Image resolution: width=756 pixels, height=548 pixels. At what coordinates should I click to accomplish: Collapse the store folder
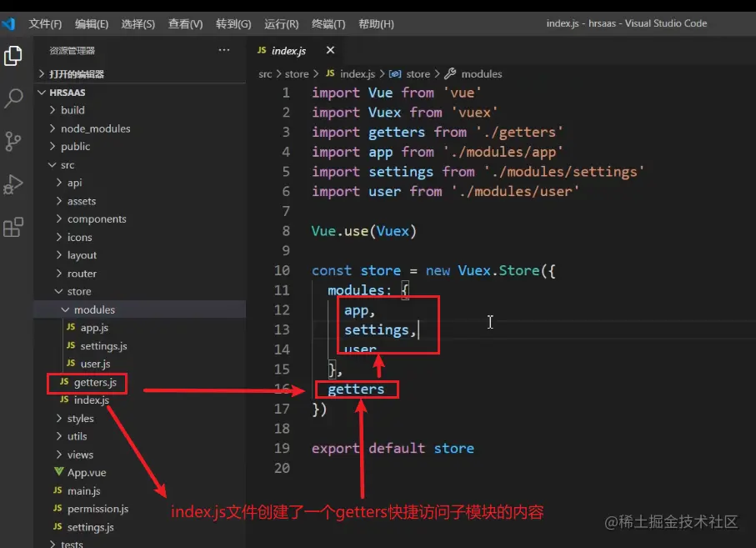[140, 291]
